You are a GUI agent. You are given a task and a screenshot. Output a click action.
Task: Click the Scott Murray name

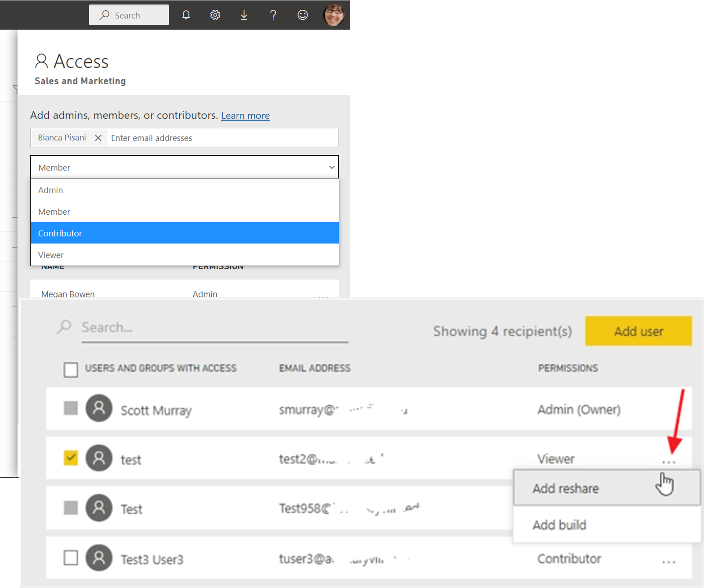tap(156, 410)
